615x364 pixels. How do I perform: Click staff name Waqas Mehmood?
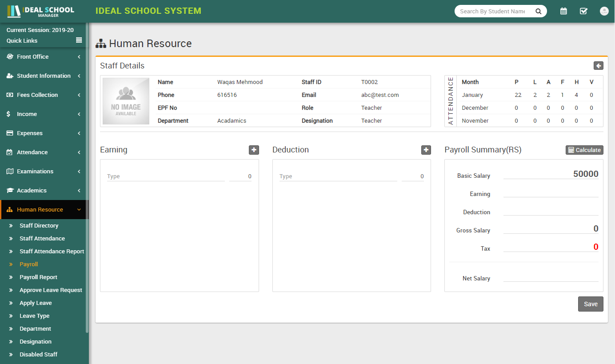pos(240,82)
